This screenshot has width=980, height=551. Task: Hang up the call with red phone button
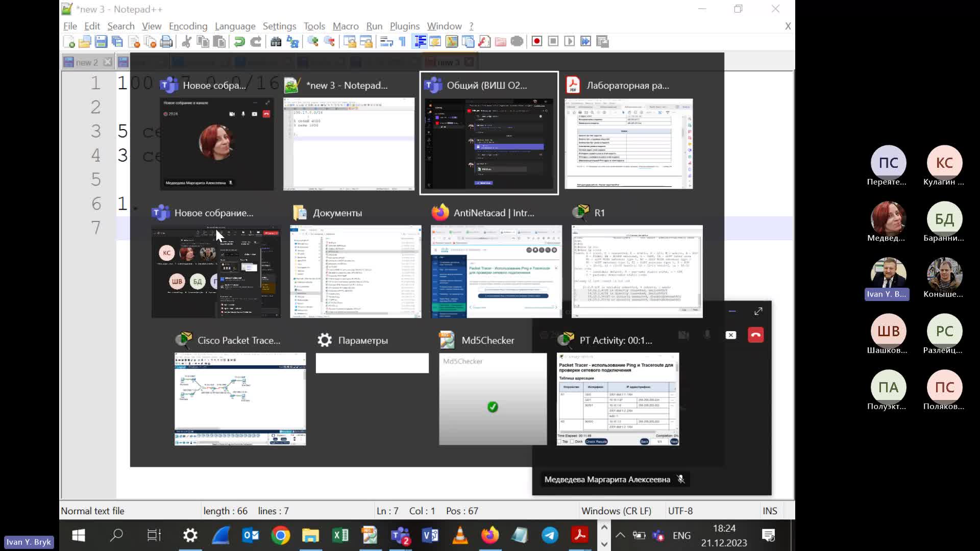pyautogui.click(x=756, y=335)
